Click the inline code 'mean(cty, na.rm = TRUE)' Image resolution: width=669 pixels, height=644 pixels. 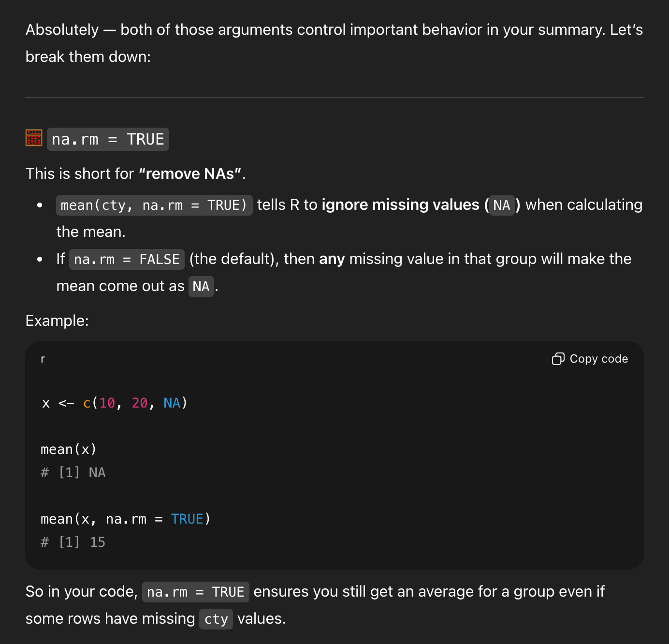coord(154,205)
